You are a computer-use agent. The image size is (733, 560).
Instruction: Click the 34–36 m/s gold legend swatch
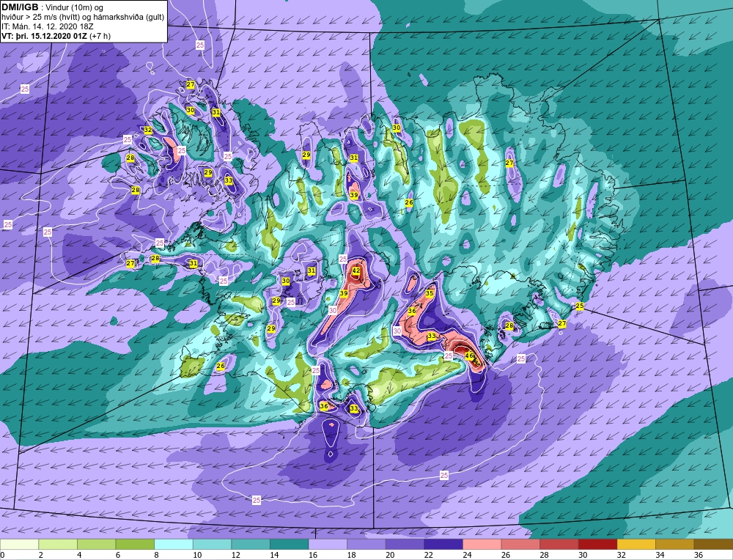click(x=675, y=544)
